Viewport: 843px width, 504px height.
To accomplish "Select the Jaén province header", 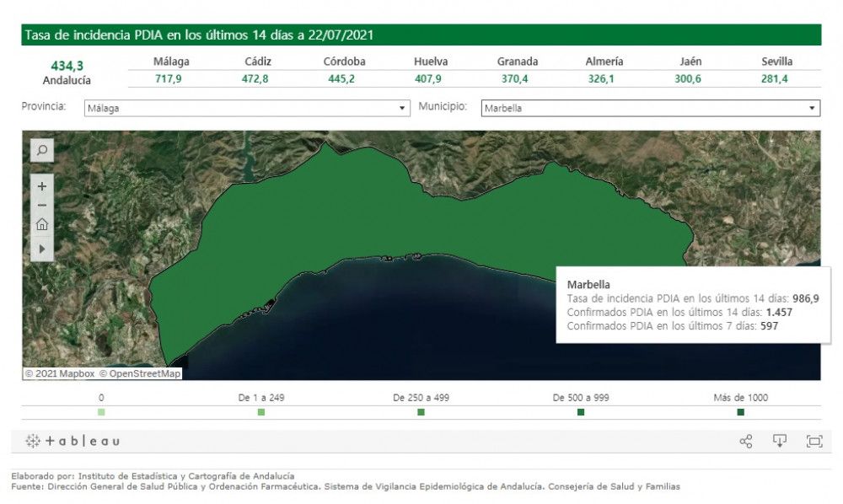I will 690,62.
